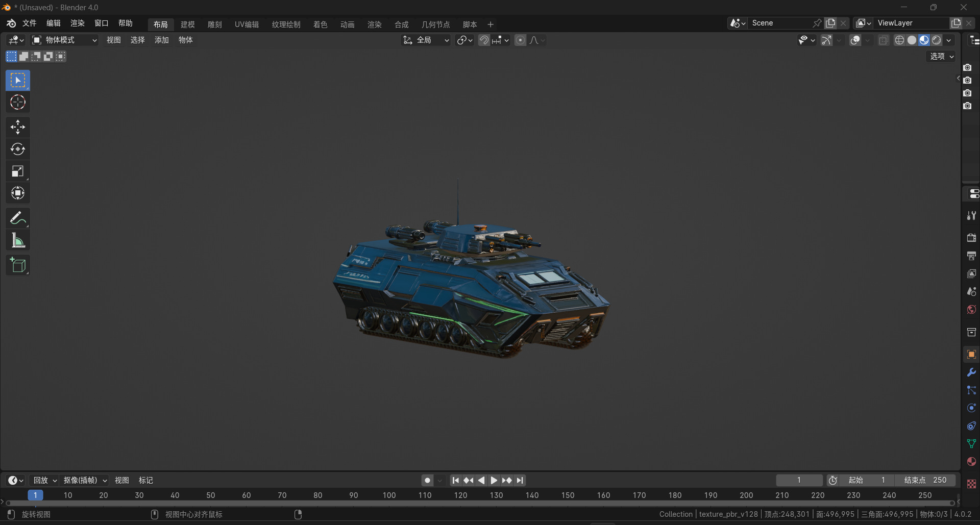
Task: Open the Collection properties tab
Action: [971, 332]
